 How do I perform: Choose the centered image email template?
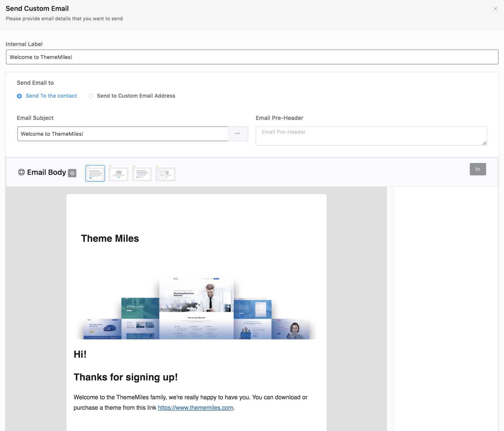click(118, 173)
